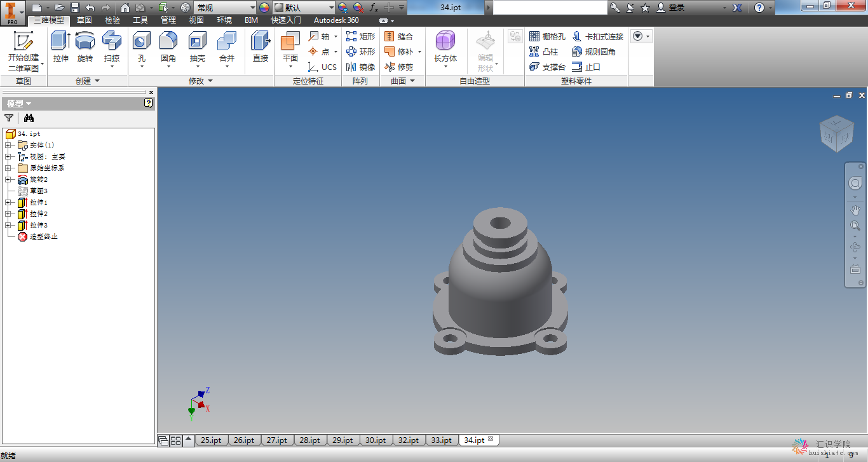The width and height of the screenshot is (868, 462).
Task: Select the Lip (止口) tool
Action: (586, 67)
